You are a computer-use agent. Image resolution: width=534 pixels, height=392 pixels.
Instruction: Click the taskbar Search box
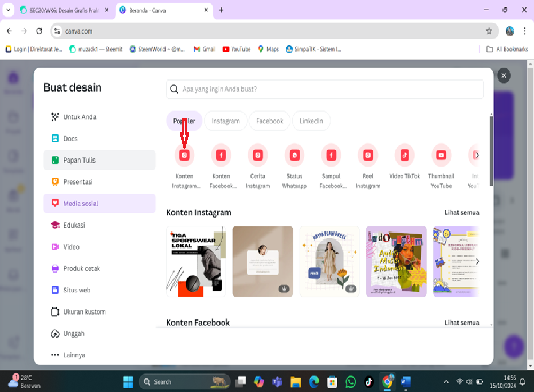(x=185, y=382)
